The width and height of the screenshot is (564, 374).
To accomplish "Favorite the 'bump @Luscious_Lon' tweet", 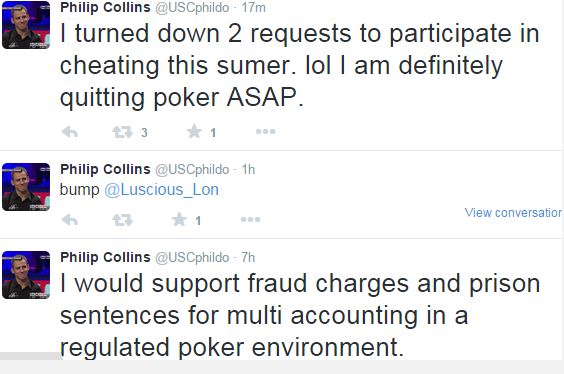I will [179, 219].
